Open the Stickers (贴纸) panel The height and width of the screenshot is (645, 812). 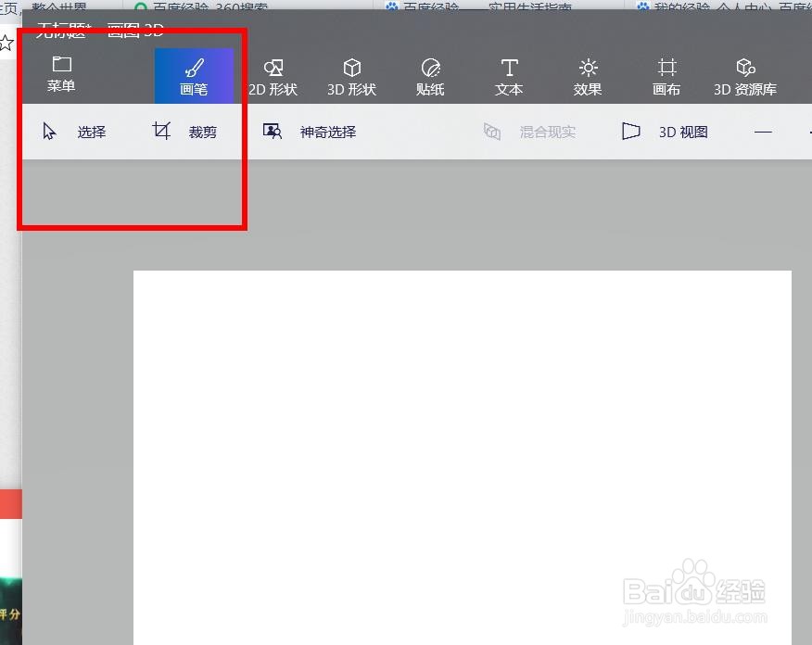coord(430,75)
